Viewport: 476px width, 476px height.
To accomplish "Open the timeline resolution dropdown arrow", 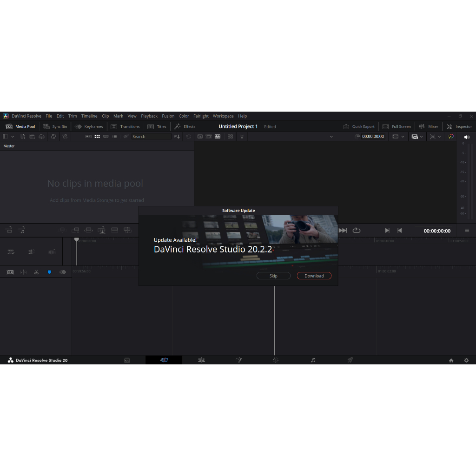I will coord(421,137).
